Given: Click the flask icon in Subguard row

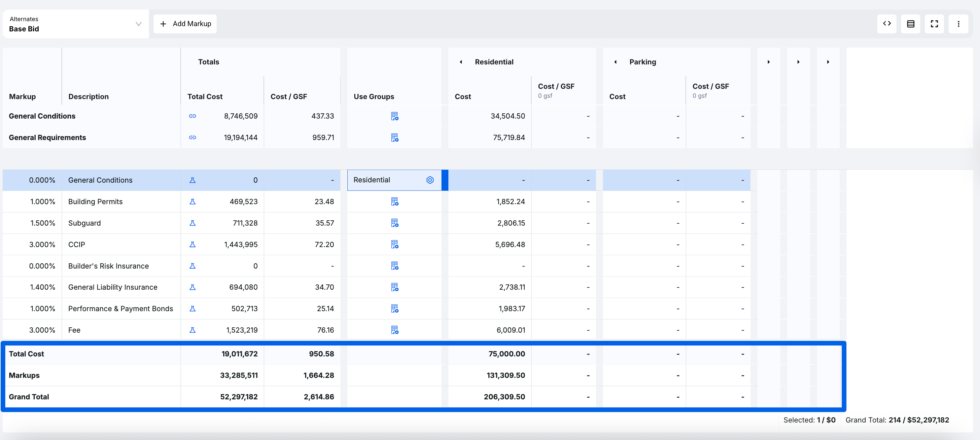Looking at the screenshot, I should [192, 223].
